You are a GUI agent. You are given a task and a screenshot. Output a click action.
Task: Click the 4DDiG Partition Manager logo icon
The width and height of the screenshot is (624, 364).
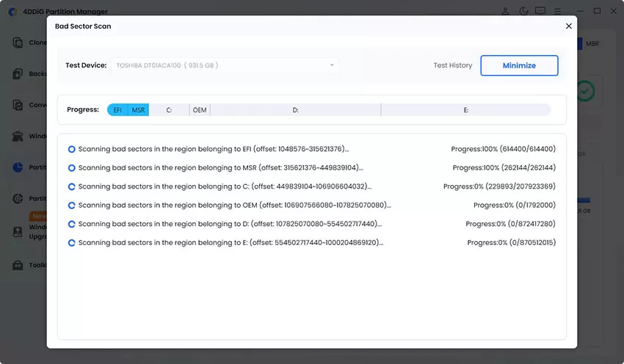pyautogui.click(x=12, y=12)
